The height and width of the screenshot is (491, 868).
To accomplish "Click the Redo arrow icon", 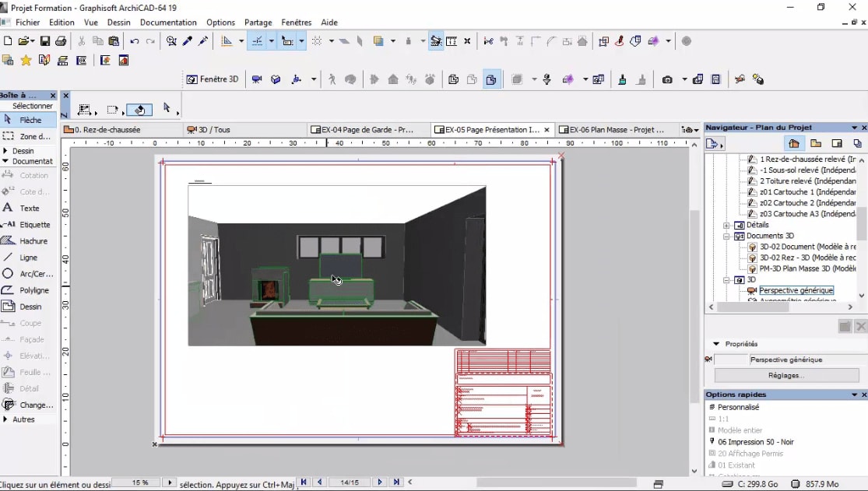I will (x=150, y=41).
